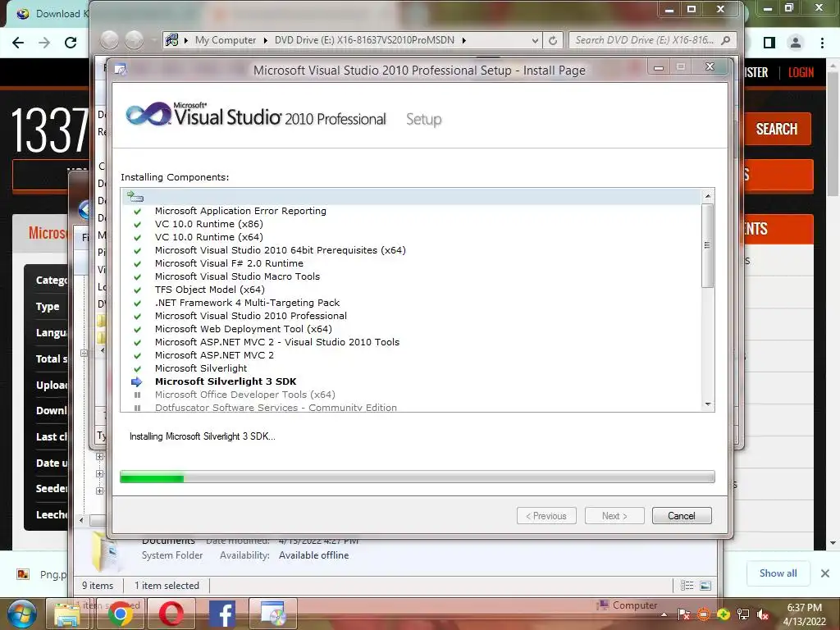This screenshot has width=840, height=630.
Task: Click the Explorer search magnifier icon
Action: click(726, 40)
